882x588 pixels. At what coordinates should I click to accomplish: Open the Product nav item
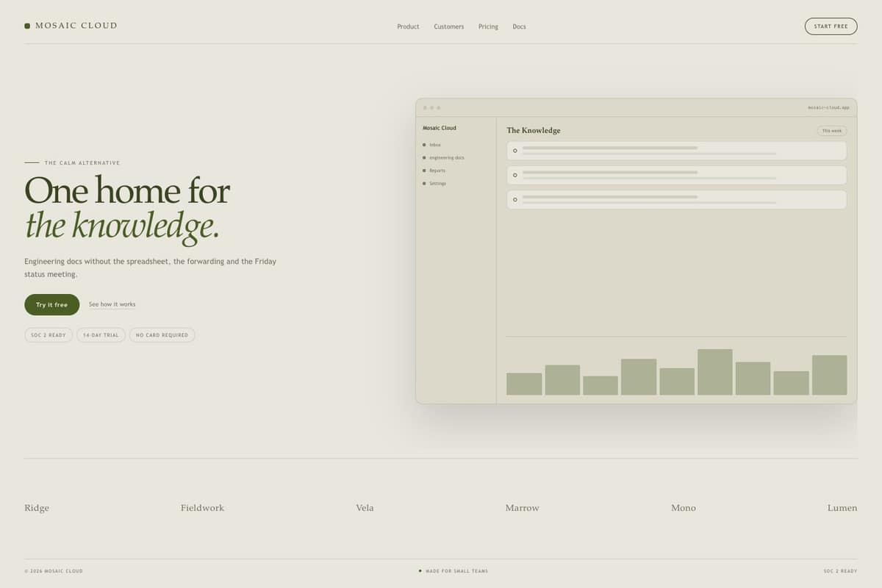[x=408, y=26]
